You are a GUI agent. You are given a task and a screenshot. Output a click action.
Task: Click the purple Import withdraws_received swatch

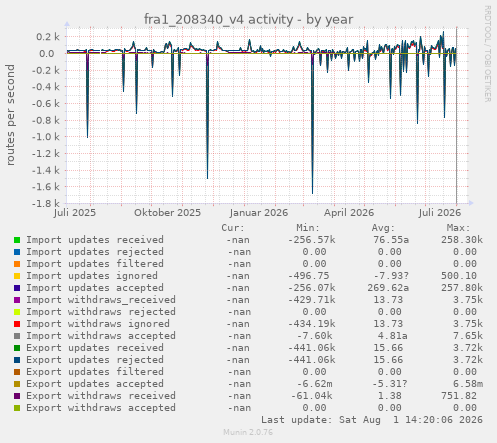pos(17,300)
